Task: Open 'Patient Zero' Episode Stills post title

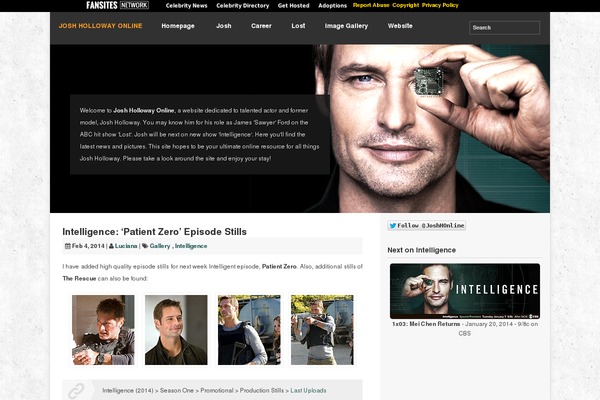Action: point(154,232)
